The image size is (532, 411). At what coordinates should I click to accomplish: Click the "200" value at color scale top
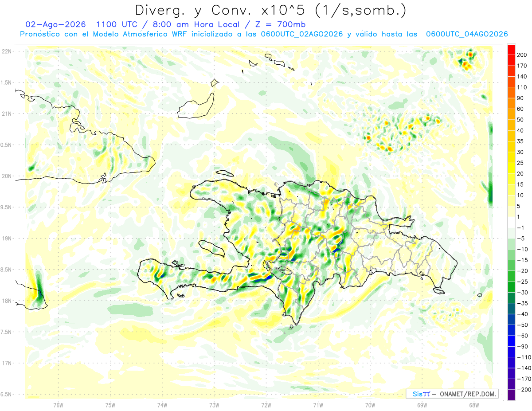click(523, 55)
